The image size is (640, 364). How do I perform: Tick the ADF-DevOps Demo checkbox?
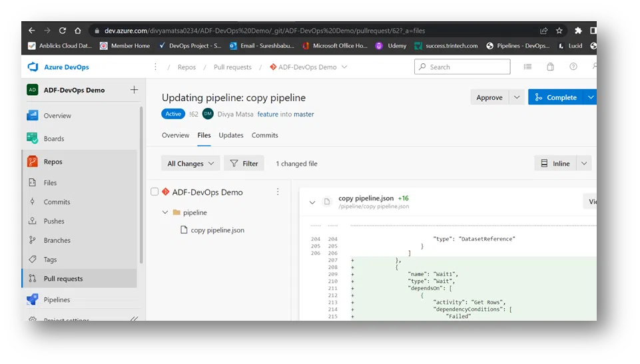[x=155, y=192]
